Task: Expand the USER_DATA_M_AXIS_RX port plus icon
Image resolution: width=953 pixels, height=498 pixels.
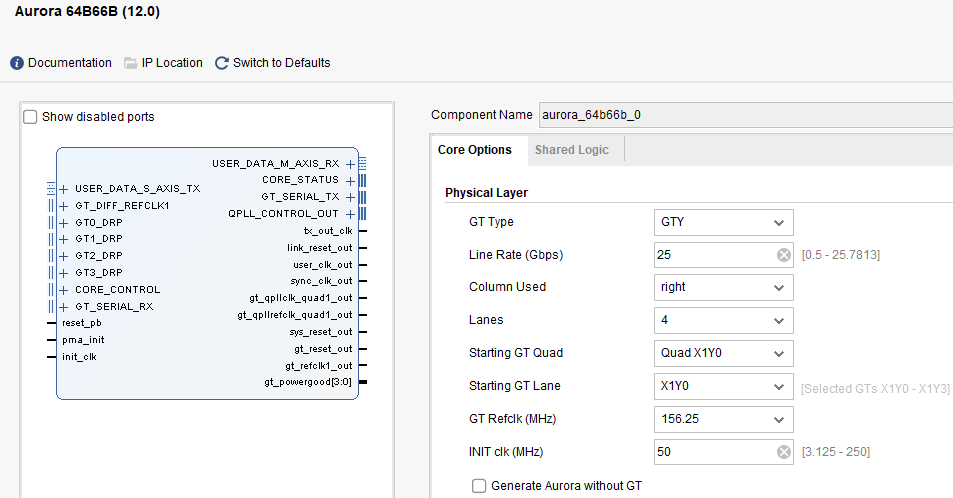Action: point(350,164)
